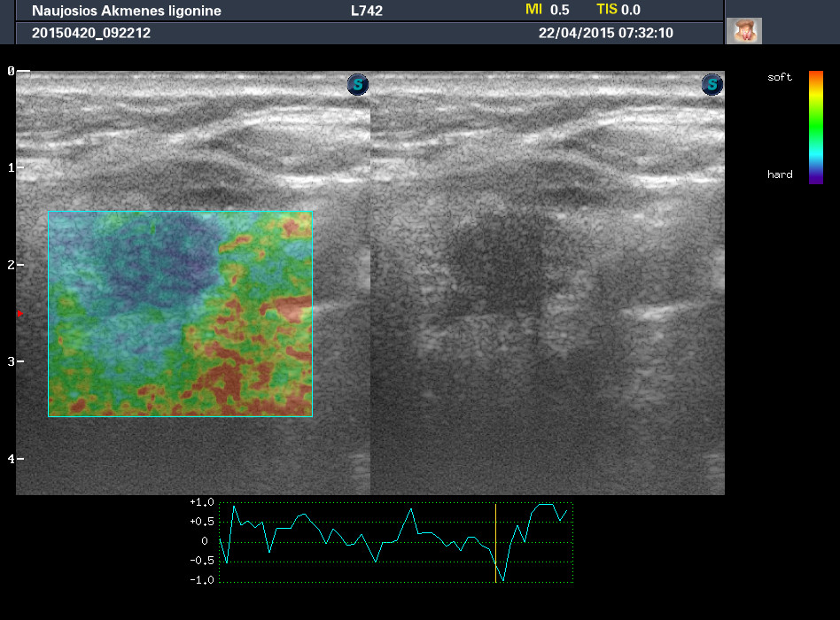Click inside the elastography color ROI box
This screenshot has width=840, height=620.
(x=180, y=314)
